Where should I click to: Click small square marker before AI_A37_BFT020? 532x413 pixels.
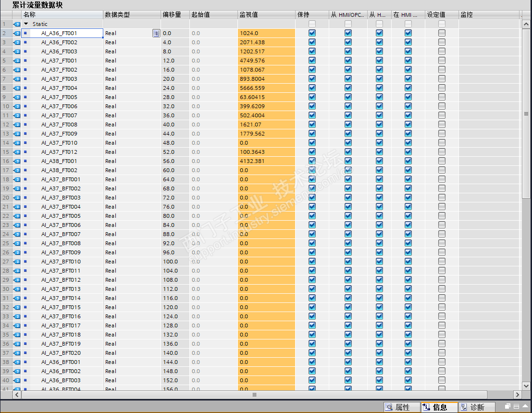click(x=25, y=352)
